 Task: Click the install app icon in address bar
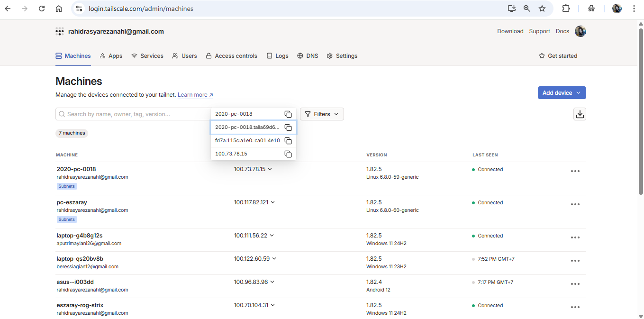tap(511, 9)
